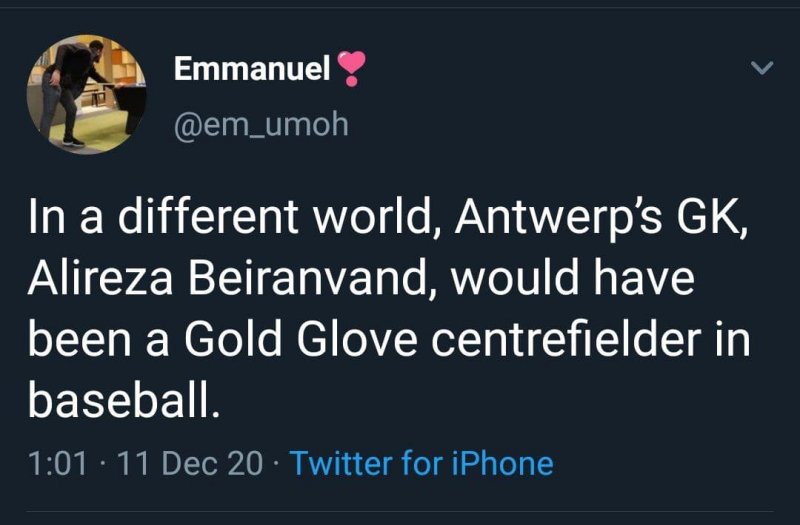Click Emmanuel's profile avatar photo
Image resolution: width=800 pixels, height=525 pixels.
pos(86,94)
